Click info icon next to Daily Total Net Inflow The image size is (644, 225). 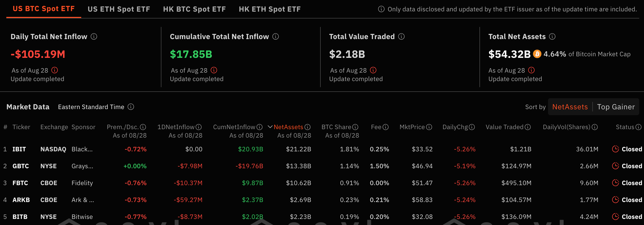pyautogui.click(x=94, y=36)
